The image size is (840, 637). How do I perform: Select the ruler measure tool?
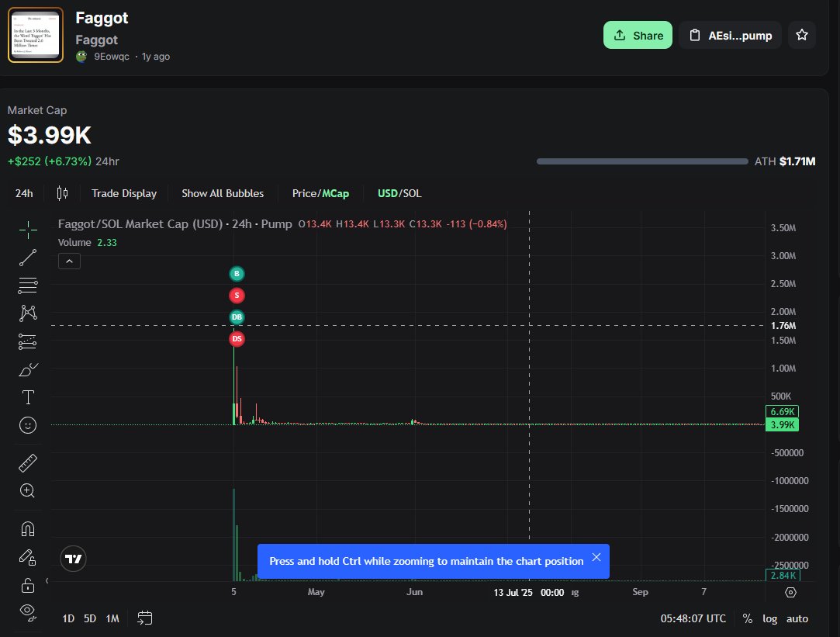point(28,463)
